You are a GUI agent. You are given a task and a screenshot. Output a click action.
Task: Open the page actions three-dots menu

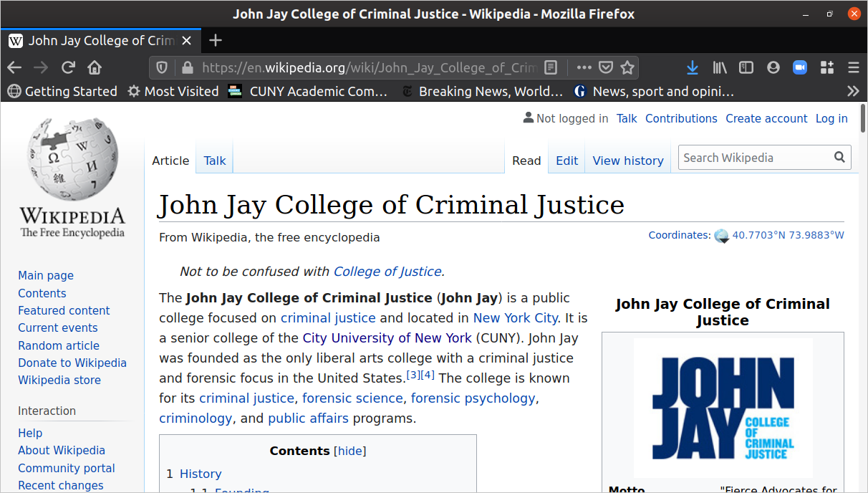point(584,67)
